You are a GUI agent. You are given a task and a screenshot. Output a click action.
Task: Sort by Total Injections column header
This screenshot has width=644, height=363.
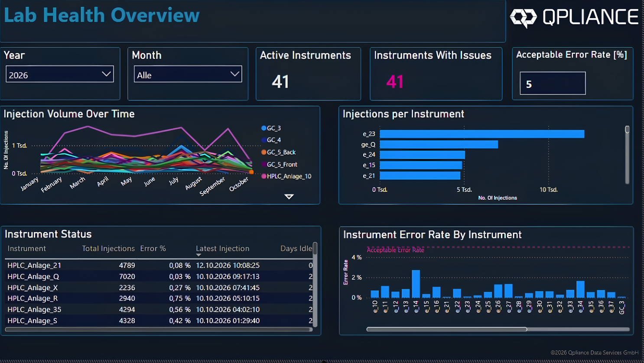[108, 249]
